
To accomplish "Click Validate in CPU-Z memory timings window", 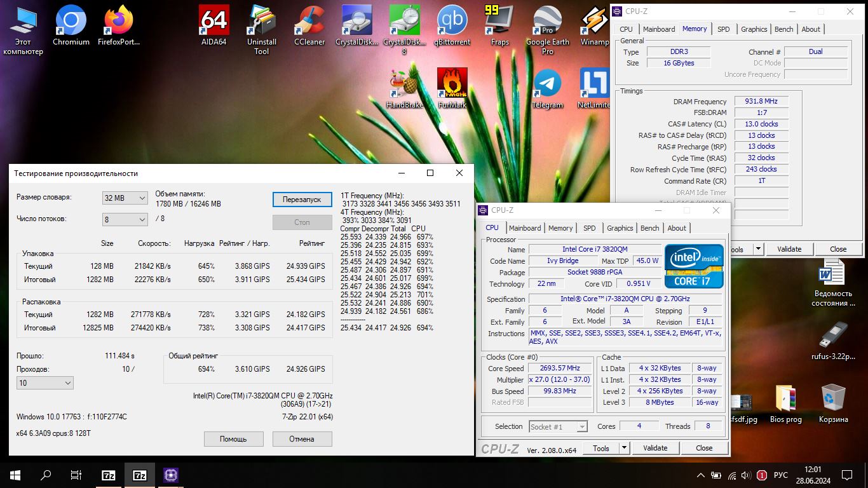I will (789, 249).
